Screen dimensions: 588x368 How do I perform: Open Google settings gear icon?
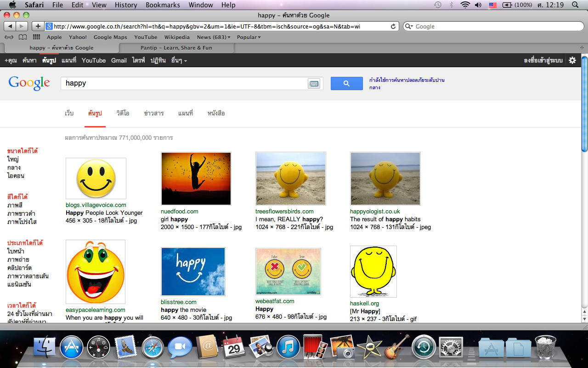click(x=572, y=60)
